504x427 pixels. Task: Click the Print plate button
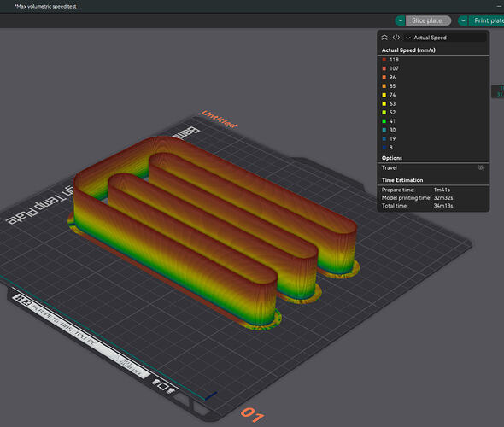point(487,20)
